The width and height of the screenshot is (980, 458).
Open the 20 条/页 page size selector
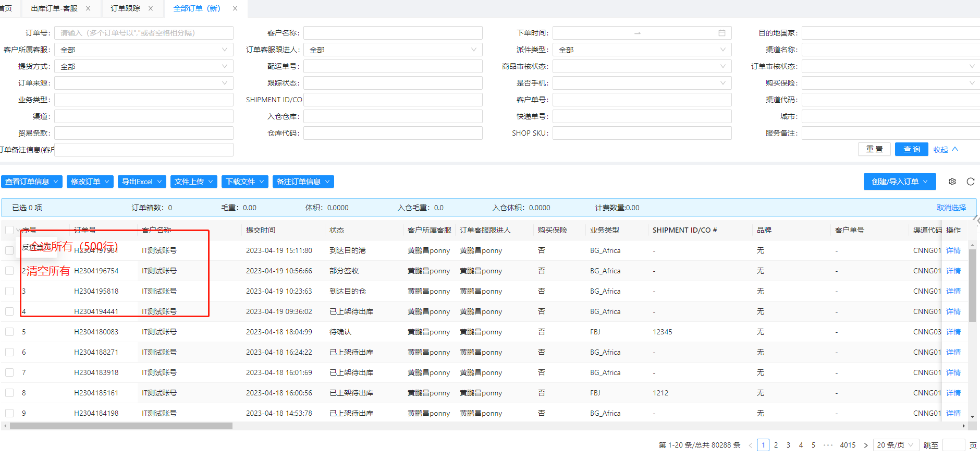click(x=895, y=445)
